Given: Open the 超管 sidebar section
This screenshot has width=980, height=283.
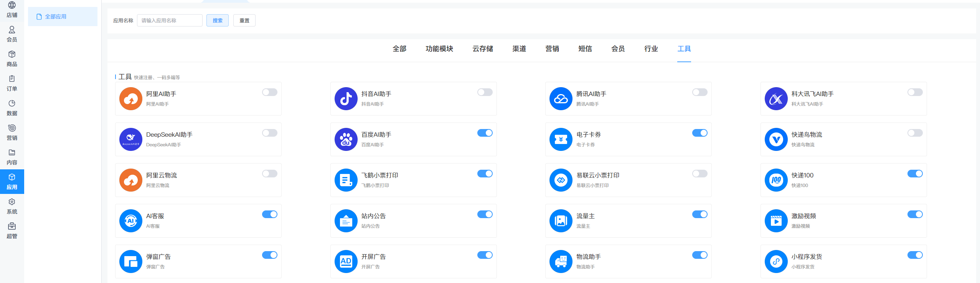Looking at the screenshot, I should (x=12, y=231).
